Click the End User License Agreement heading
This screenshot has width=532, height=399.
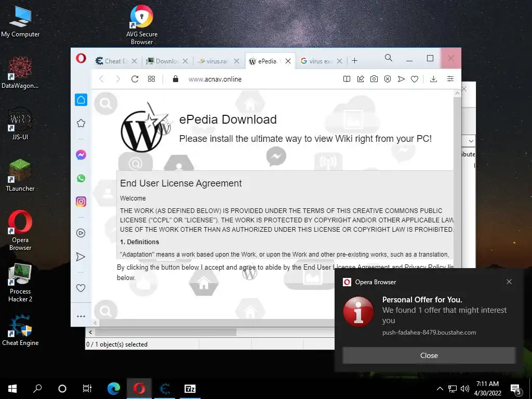(180, 183)
